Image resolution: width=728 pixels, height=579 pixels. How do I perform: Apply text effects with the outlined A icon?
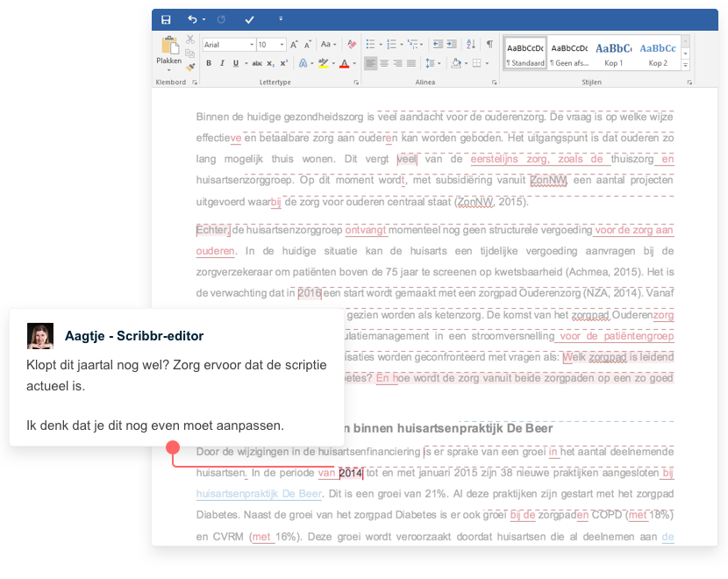[x=303, y=64]
